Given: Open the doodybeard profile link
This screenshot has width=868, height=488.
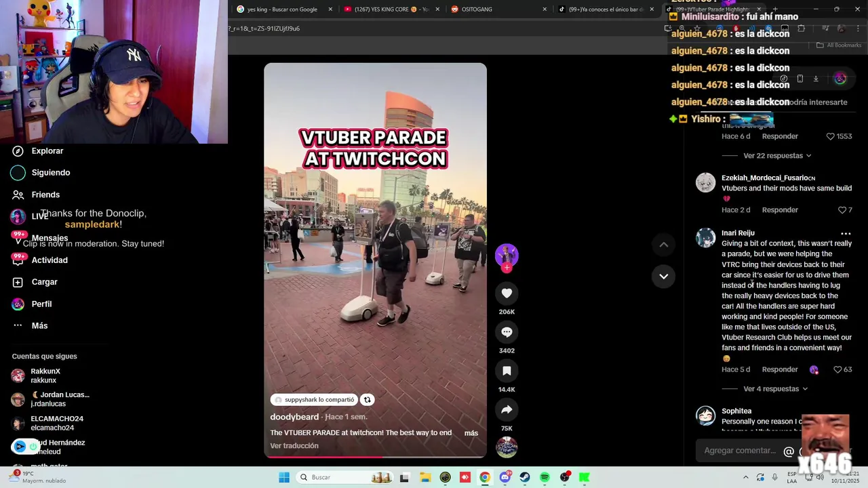Looking at the screenshot, I should 294,417.
